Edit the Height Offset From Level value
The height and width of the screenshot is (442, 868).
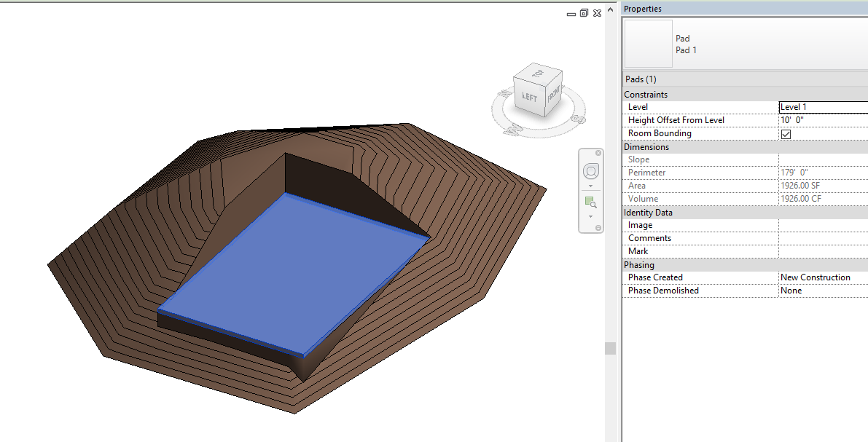[x=823, y=120]
